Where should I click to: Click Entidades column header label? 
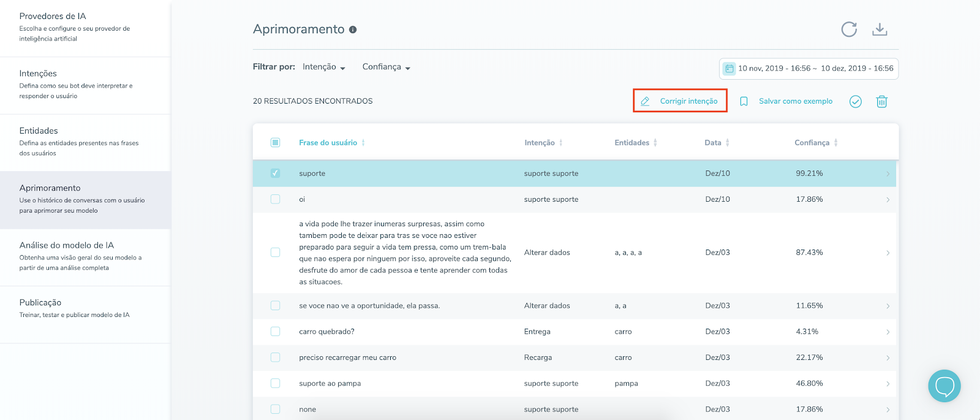coord(631,143)
